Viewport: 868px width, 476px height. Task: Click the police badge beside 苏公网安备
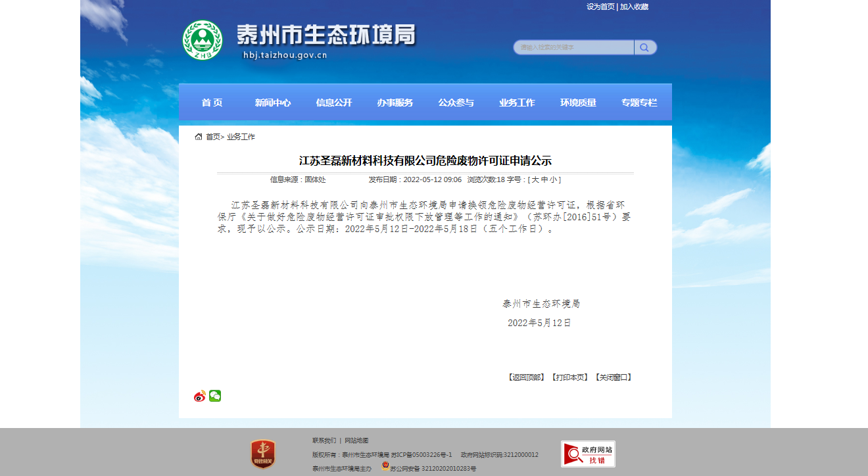385,466
